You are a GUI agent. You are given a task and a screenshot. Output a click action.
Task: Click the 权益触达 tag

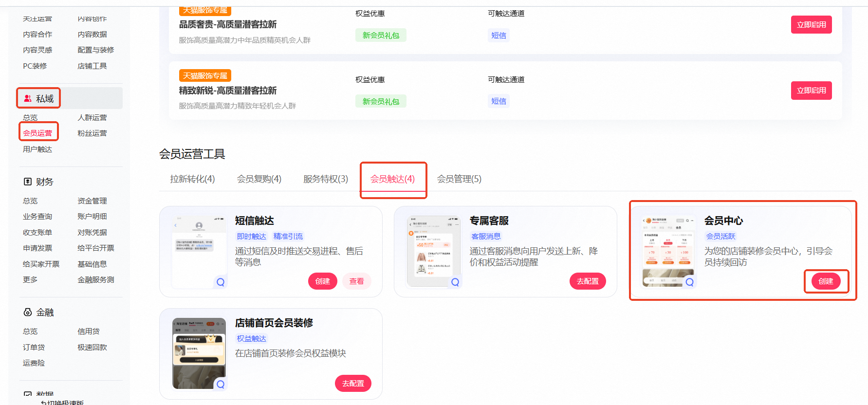pyautogui.click(x=252, y=338)
